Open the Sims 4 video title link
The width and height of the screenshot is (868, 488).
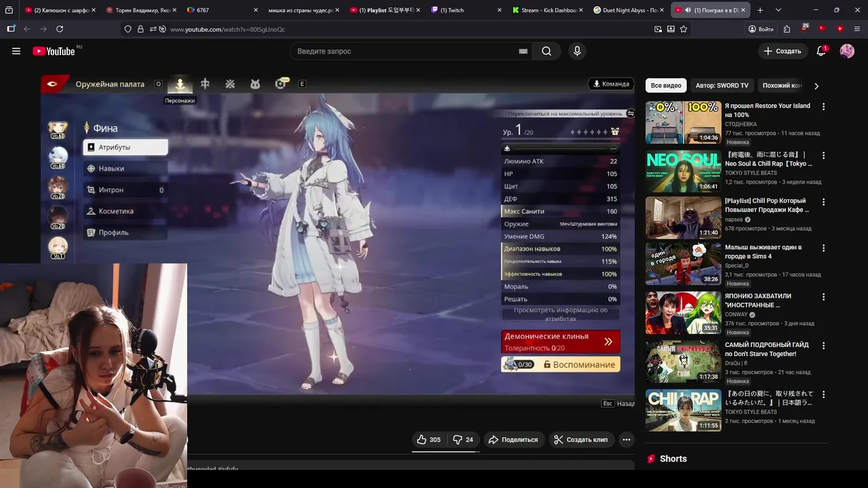[763, 251]
